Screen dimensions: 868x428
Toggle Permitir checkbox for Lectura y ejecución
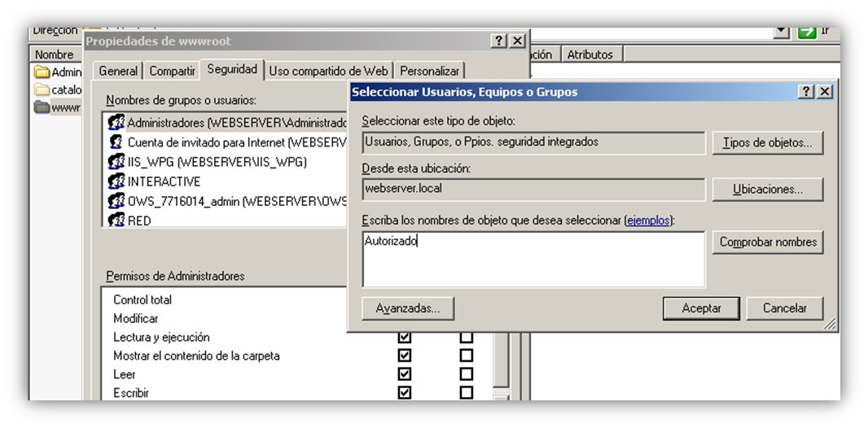[x=405, y=337]
